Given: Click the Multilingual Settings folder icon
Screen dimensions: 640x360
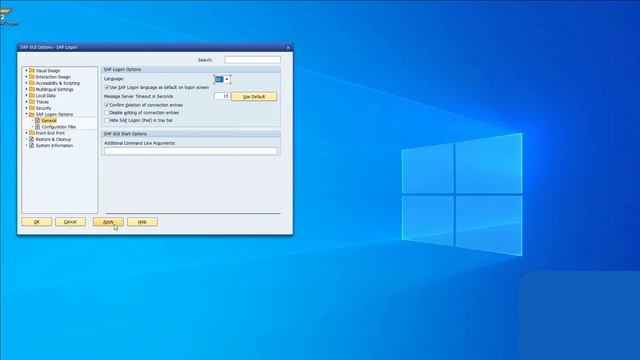Looking at the screenshot, I should [32, 89].
